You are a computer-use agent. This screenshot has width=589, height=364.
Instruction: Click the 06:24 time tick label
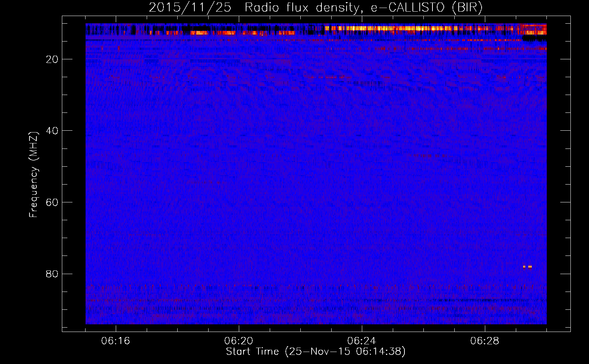click(x=362, y=341)
